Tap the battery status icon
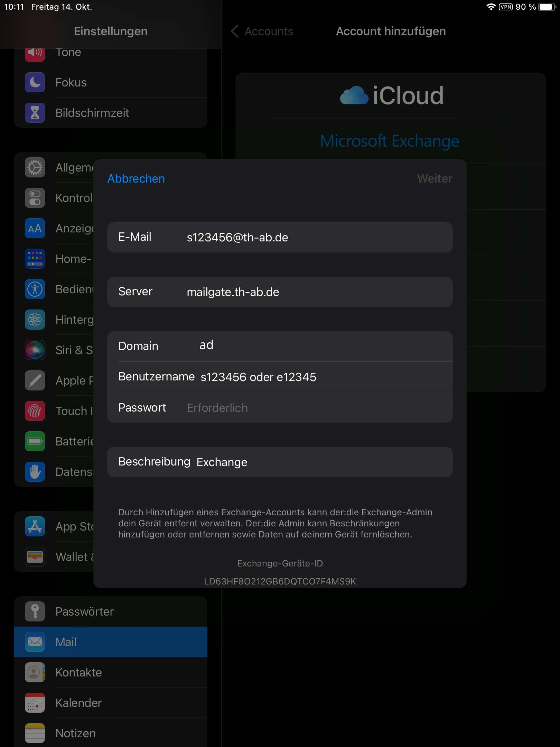 click(x=547, y=7)
